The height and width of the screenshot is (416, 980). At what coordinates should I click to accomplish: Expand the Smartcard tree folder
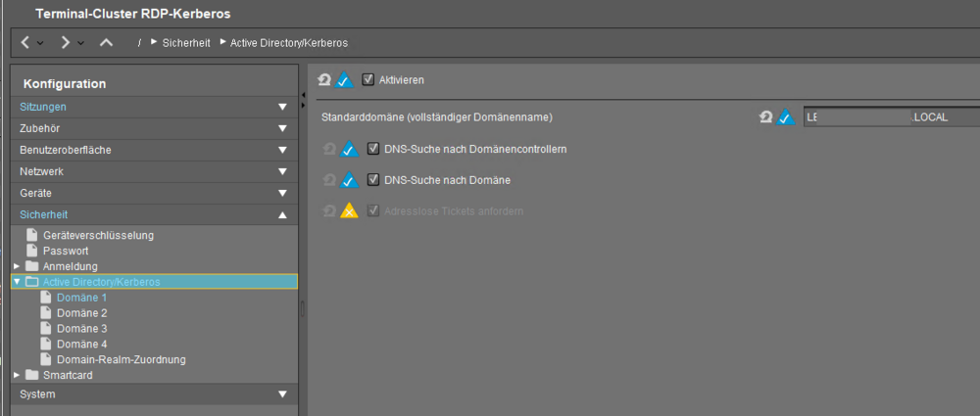pyautogui.click(x=17, y=375)
